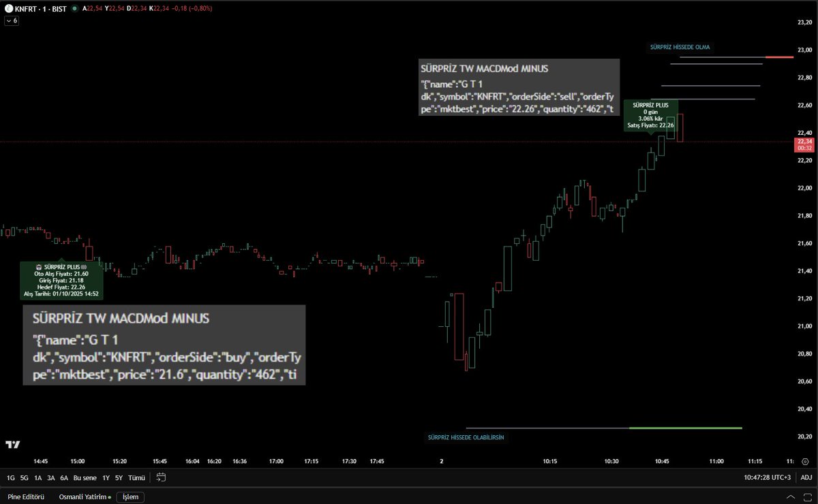
Task: Expand the bottom panel with chevron up
Action: 789,497
